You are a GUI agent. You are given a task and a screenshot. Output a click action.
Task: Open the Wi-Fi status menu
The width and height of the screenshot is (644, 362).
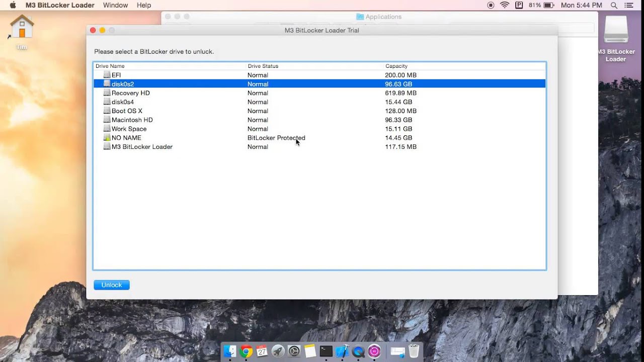coord(505,5)
